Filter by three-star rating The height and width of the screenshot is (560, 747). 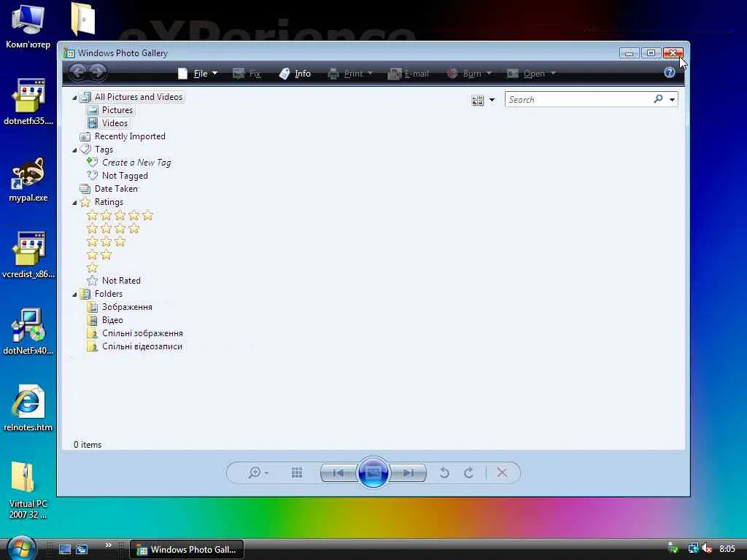click(107, 242)
